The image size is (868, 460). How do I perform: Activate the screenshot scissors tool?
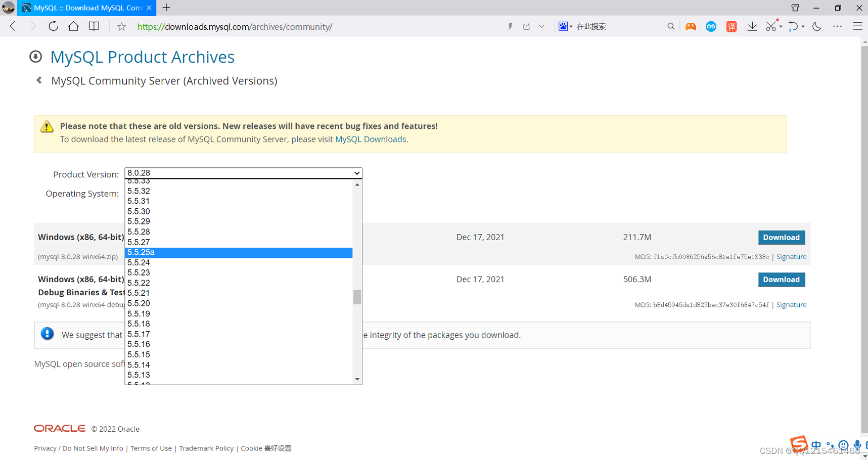coord(770,26)
